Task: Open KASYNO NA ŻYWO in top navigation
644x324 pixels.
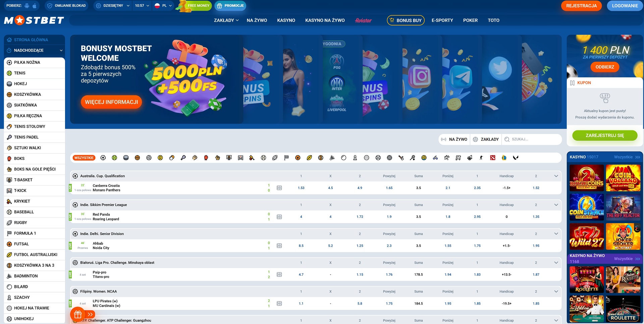Action: click(325, 20)
